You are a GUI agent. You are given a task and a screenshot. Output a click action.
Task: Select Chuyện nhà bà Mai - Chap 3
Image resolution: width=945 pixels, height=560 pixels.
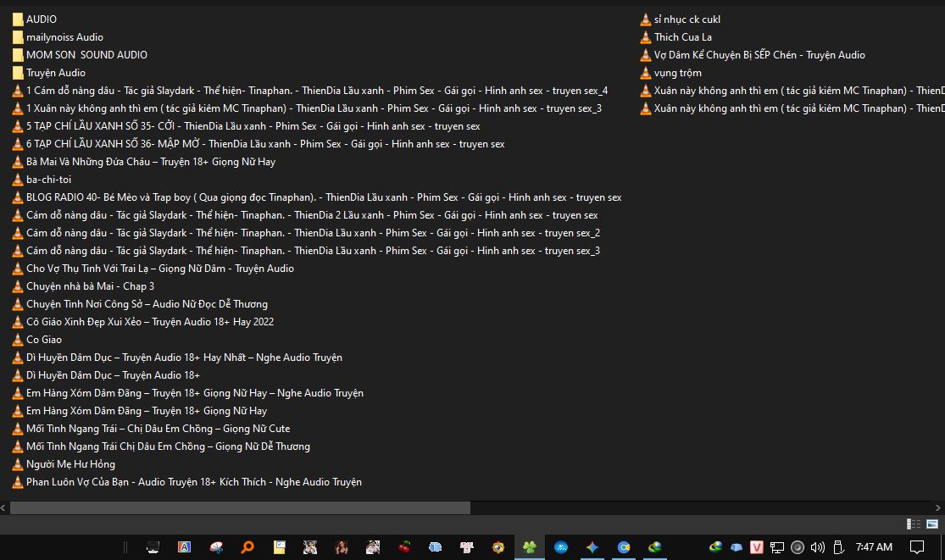tap(83, 286)
